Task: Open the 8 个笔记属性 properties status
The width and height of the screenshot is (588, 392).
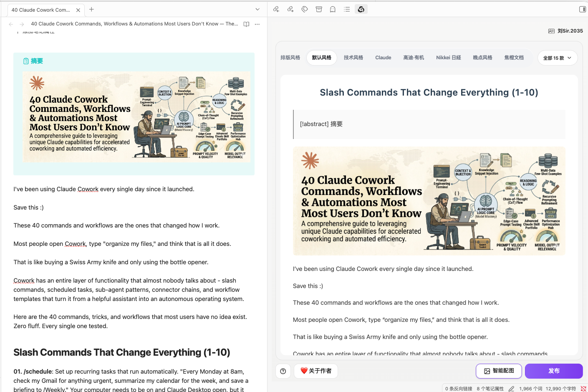Action: [490, 389]
